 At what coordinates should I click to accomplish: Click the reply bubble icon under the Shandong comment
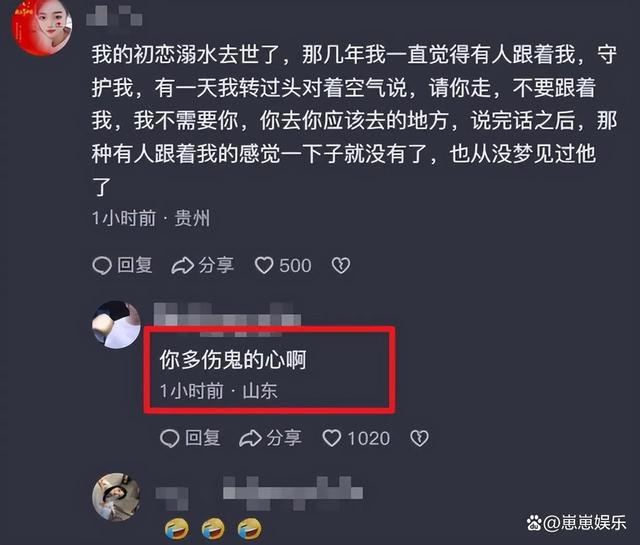pos(169,438)
